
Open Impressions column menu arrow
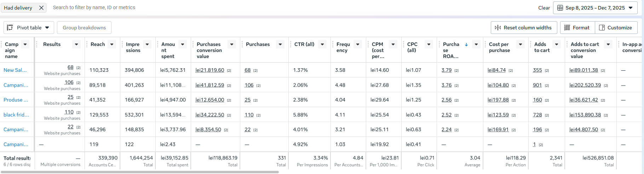click(x=147, y=44)
